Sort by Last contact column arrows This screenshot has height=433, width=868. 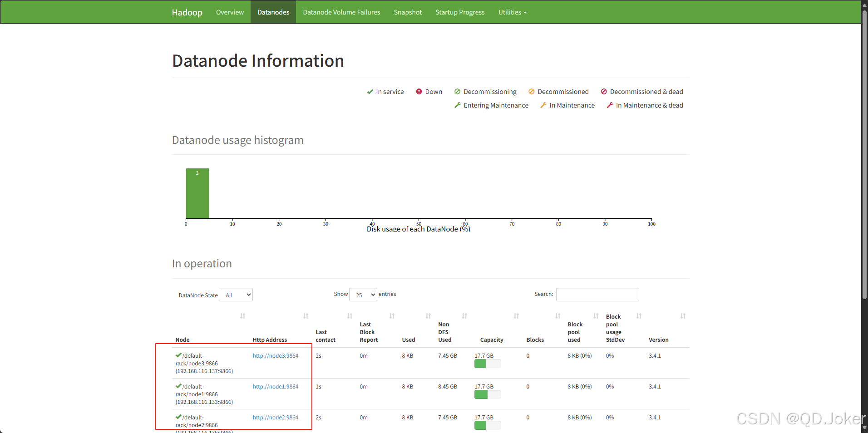coord(350,316)
